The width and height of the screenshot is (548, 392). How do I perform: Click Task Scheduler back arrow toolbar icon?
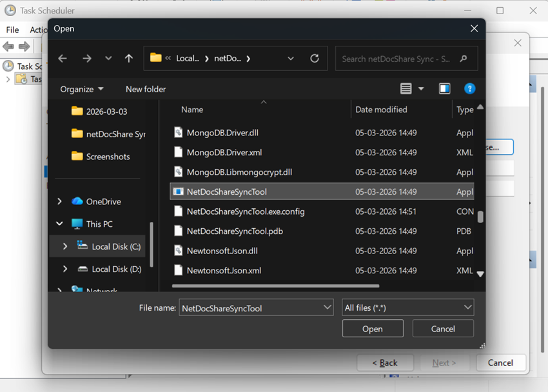pos(8,46)
